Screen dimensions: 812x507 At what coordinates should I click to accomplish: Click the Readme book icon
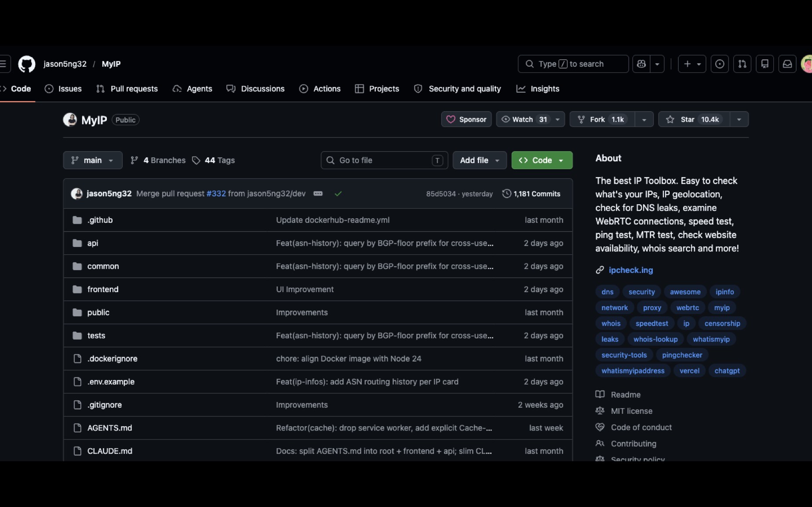pyautogui.click(x=600, y=394)
